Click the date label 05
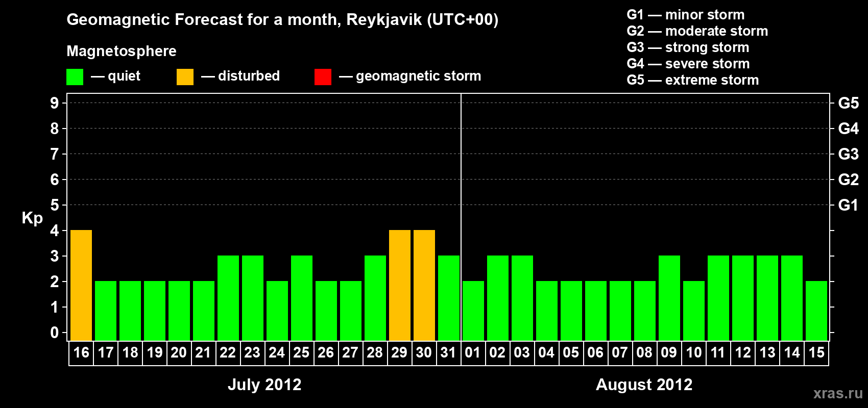 pyautogui.click(x=571, y=352)
